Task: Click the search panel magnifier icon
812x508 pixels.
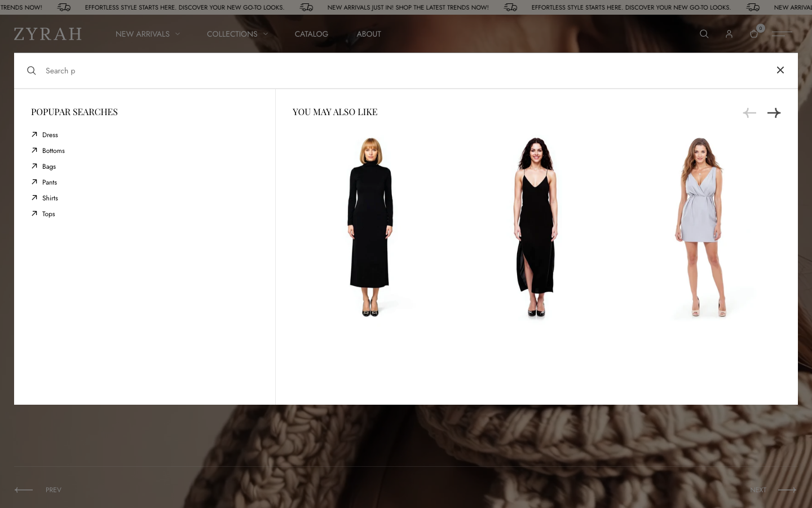Action: [x=32, y=71]
